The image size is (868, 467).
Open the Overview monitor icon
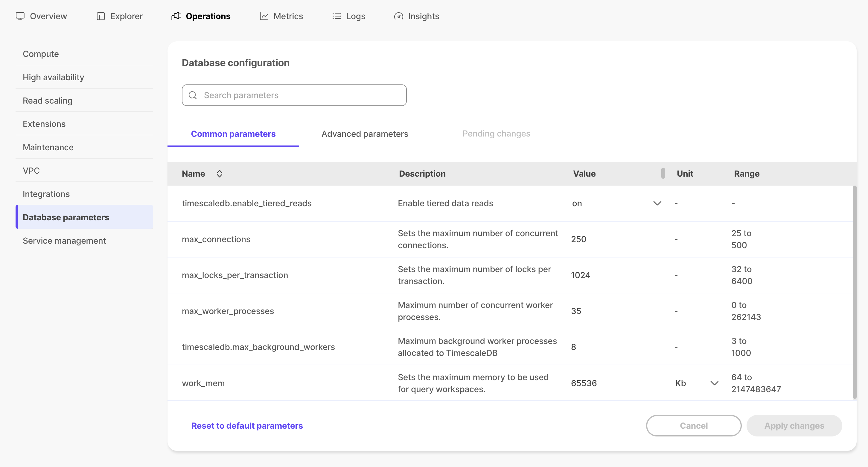(x=20, y=16)
